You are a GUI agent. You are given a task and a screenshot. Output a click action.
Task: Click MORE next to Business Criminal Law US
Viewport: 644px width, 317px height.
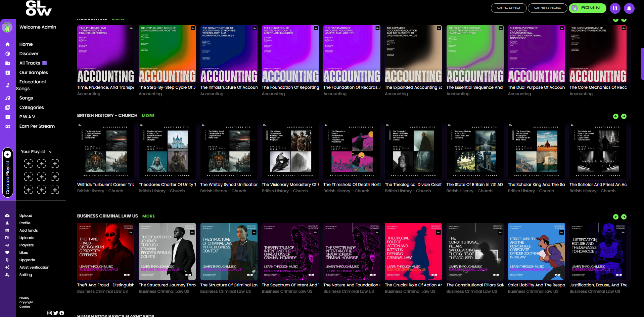149,216
